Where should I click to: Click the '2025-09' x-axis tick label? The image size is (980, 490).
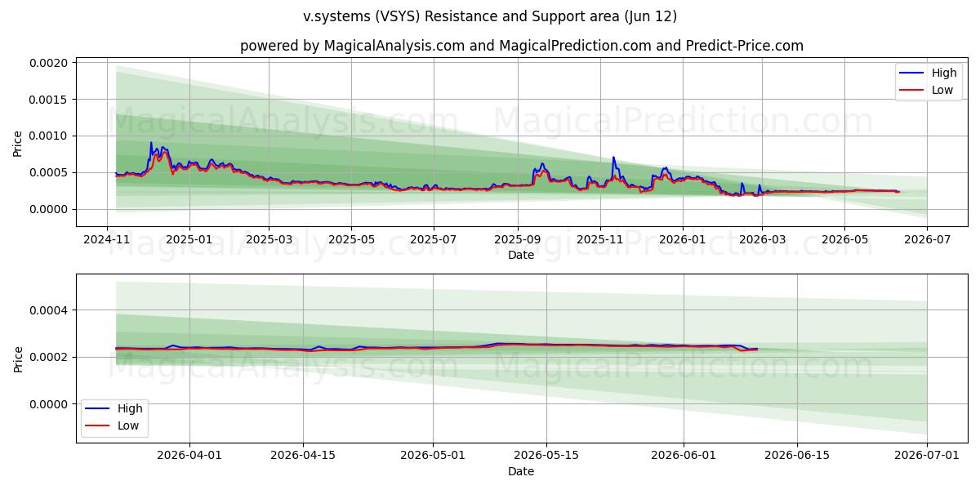pyautogui.click(x=517, y=239)
